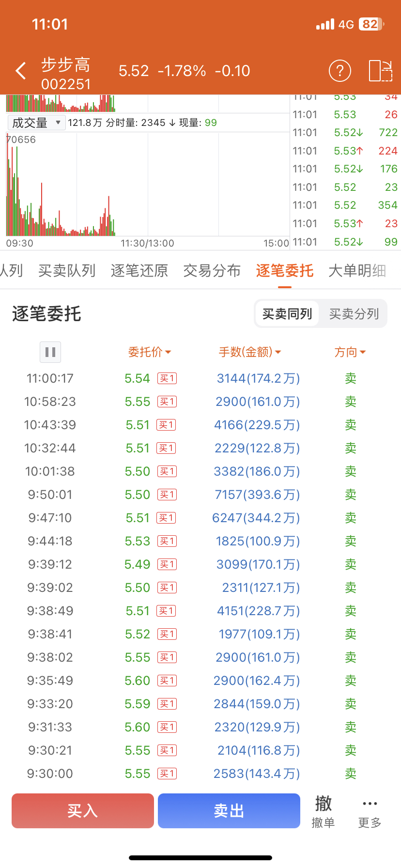Tap the 买1 badge in 9:35:49 row

point(167,681)
